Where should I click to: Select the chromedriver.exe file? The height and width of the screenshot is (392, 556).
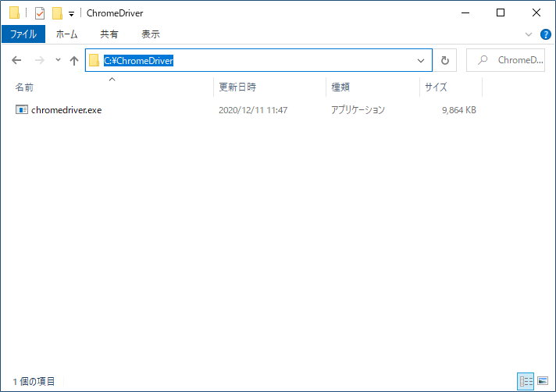[66, 110]
